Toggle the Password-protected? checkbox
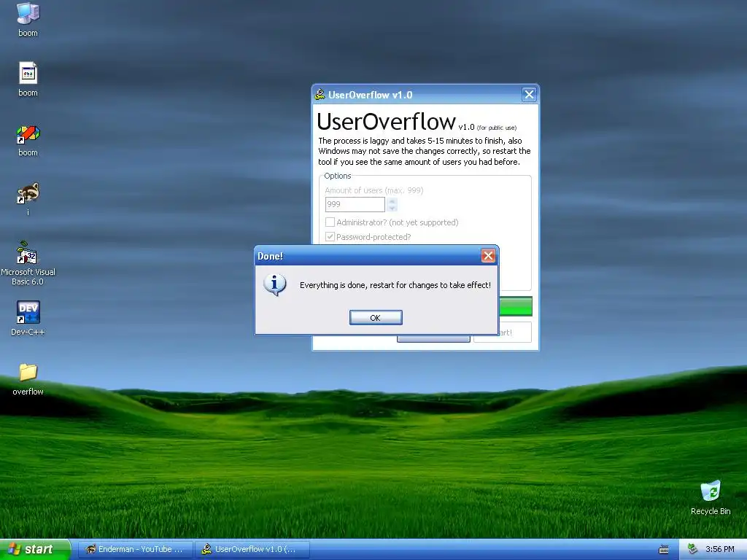This screenshot has width=747, height=560. (x=330, y=237)
